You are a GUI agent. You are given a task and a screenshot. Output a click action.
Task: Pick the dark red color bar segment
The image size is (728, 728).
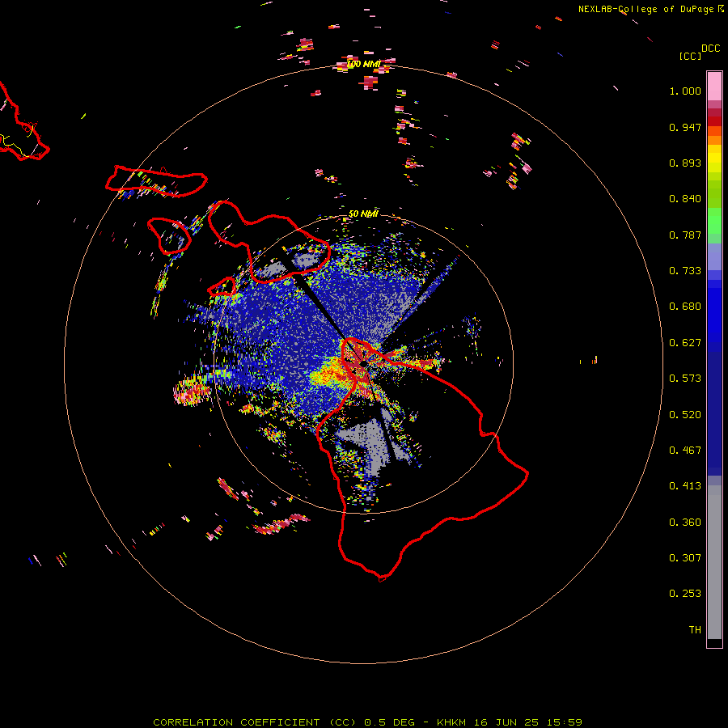714,121
